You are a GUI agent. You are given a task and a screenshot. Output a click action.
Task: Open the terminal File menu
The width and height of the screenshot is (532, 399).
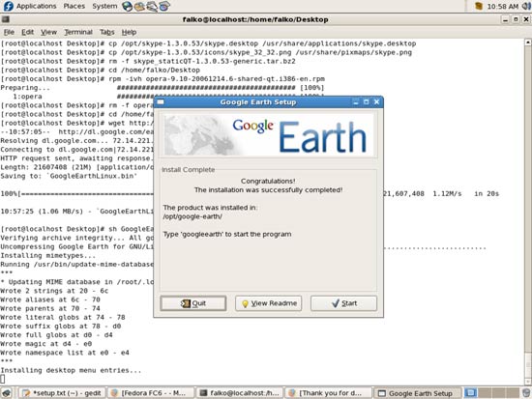[9, 32]
